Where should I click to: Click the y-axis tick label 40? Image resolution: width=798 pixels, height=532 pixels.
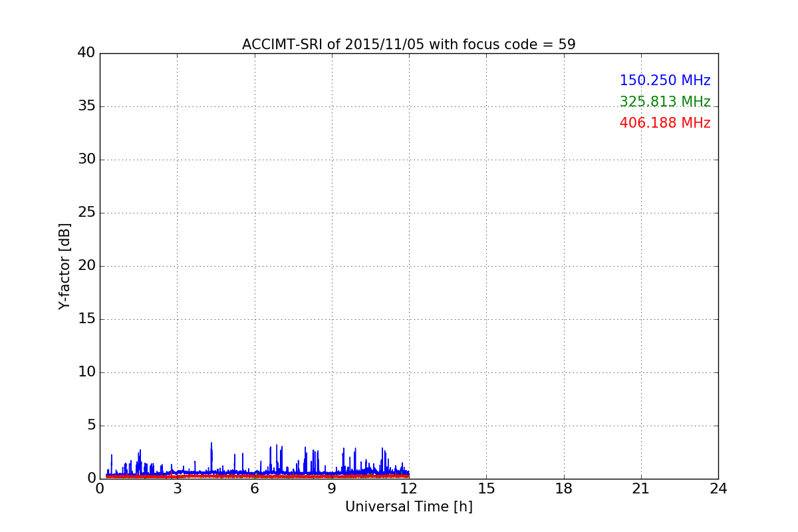pos(86,53)
